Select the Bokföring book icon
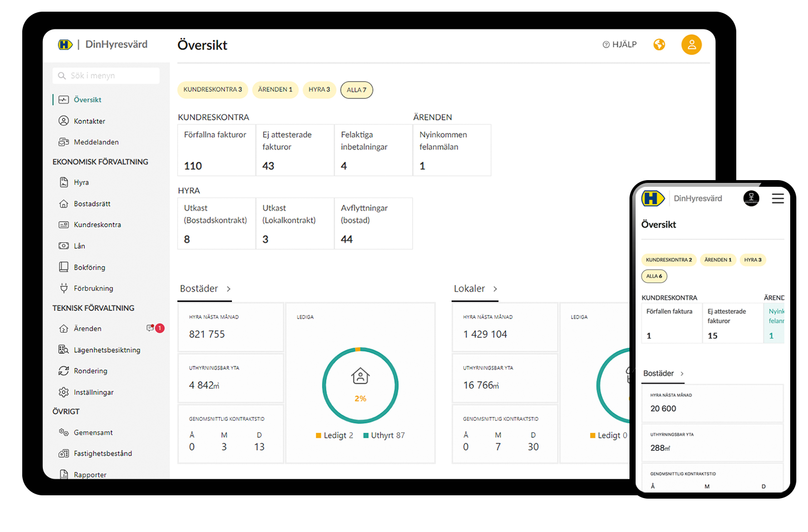The height and width of the screenshot is (532, 808). pyautogui.click(x=64, y=267)
